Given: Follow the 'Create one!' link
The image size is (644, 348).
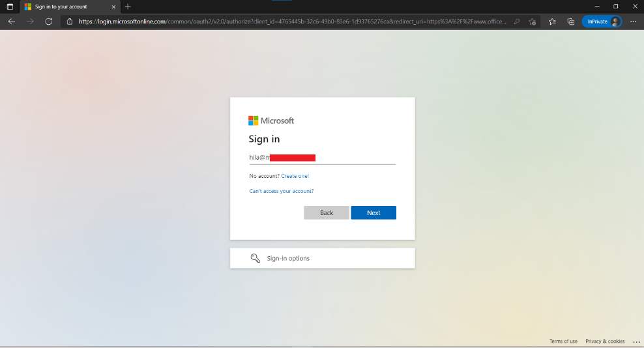Looking at the screenshot, I should click(x=295, y=176).
